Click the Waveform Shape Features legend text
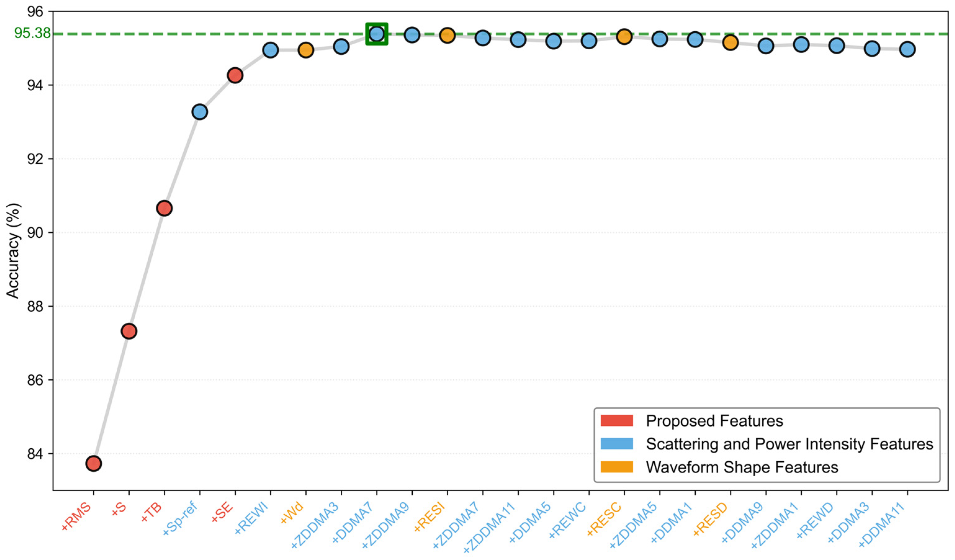The image size is (955, 560). coord(742,467)
